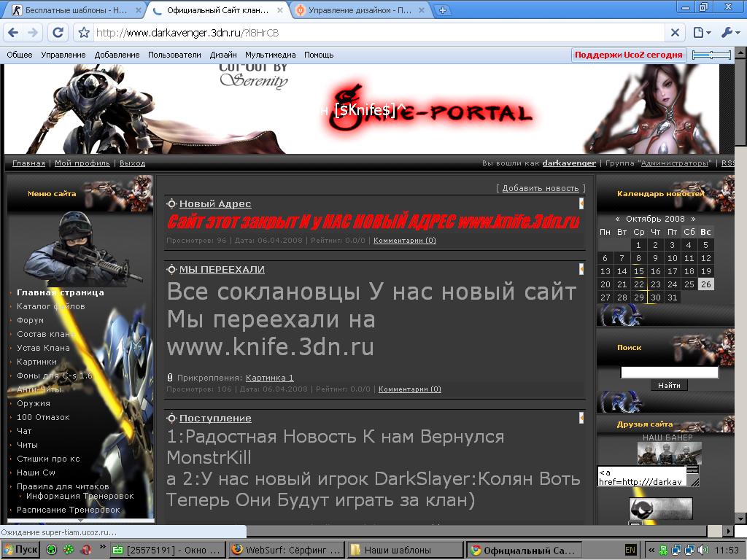747x560 pixels.
Task: Go to next month in the news calendar
Action: coord(693,219)
